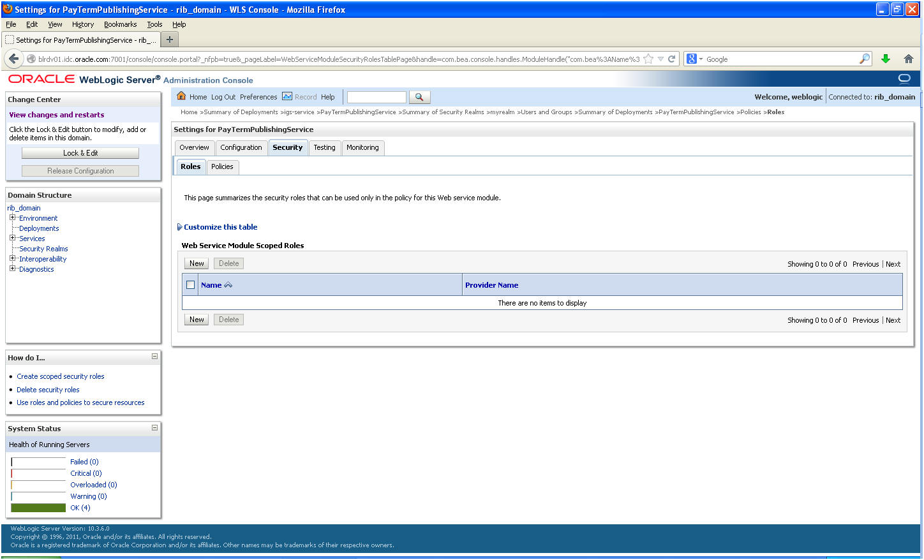Open the Failed (0) servers link

pos(84,462)
